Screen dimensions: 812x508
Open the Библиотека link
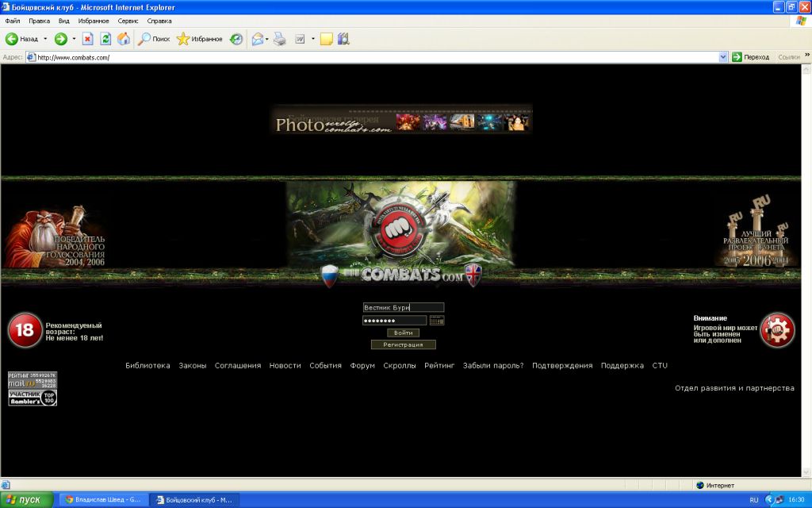point(147,365)
